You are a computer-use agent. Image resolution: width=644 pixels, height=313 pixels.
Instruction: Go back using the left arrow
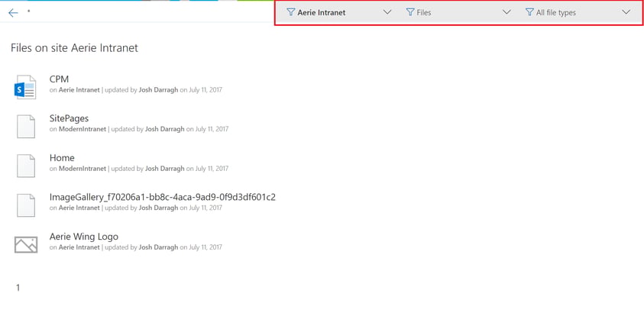point(13,13)
